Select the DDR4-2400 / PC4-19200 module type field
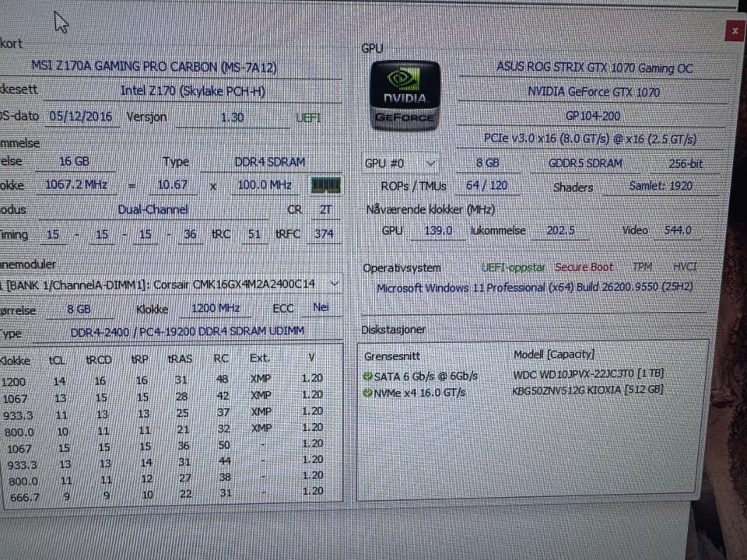Viewport: 747px width, 560px height. point(188,331)
